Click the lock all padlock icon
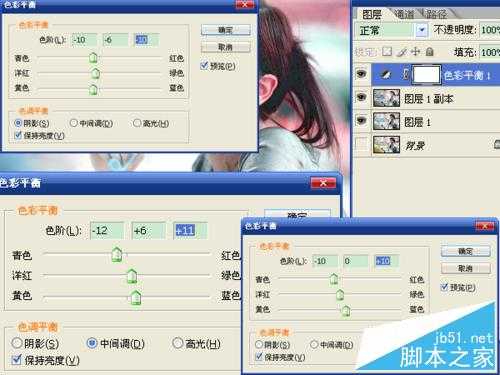 (x=430, y=52)
